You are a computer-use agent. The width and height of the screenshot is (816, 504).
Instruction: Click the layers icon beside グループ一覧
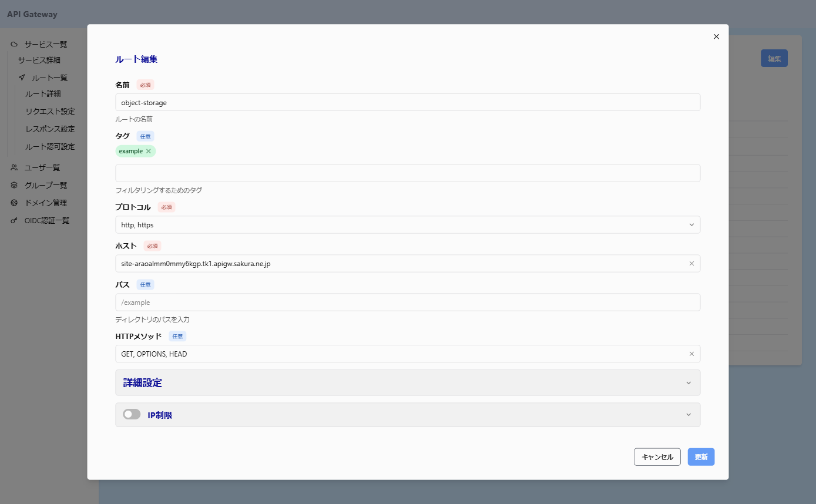[14, 186]
